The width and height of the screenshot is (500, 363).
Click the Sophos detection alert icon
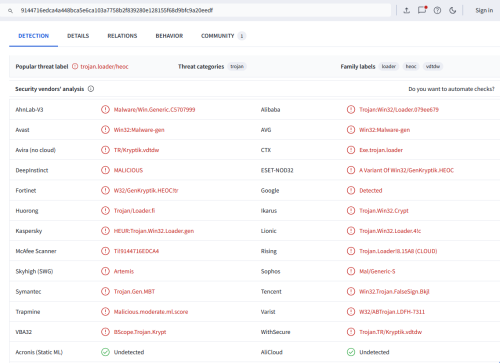pos(351,271)
